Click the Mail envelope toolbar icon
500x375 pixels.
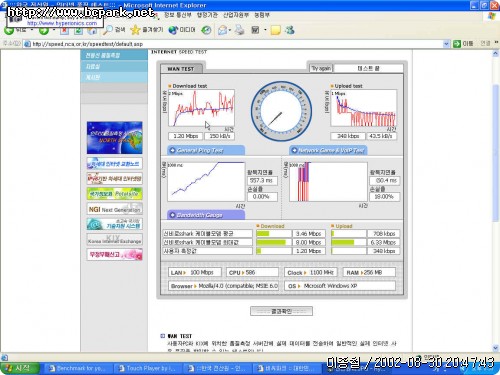click(x=222, y=30)
